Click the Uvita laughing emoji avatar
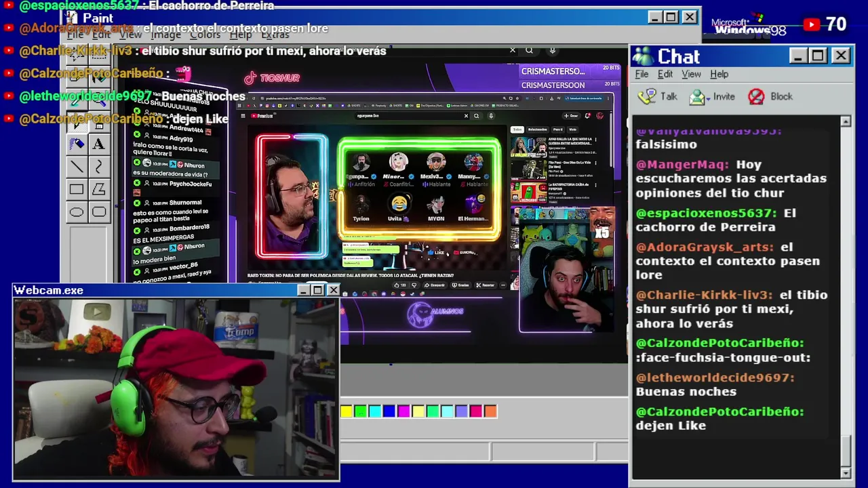This screenshot has width=868, height=488. 399,203
